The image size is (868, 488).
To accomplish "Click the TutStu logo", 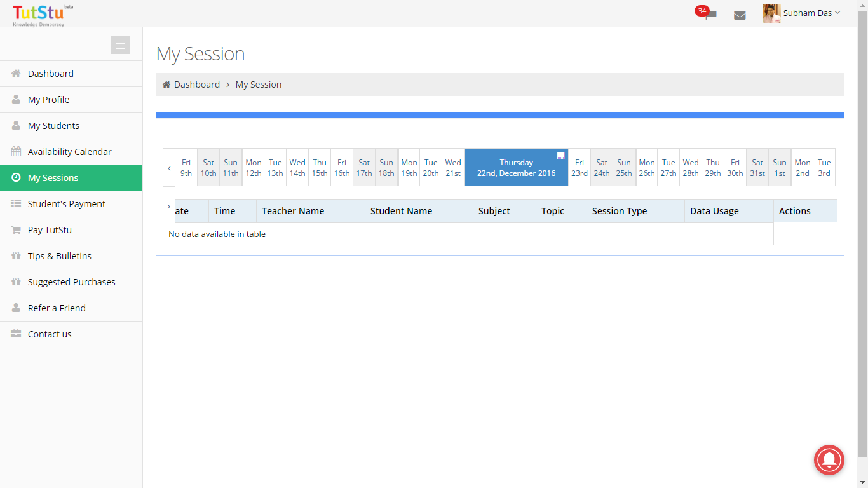I will coord(43,15).
